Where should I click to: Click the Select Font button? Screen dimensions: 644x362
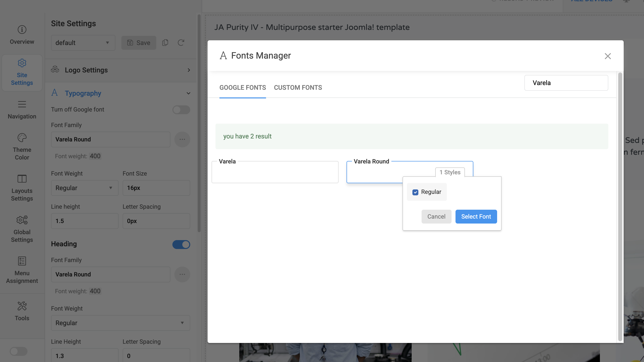[x=476, y=216]
